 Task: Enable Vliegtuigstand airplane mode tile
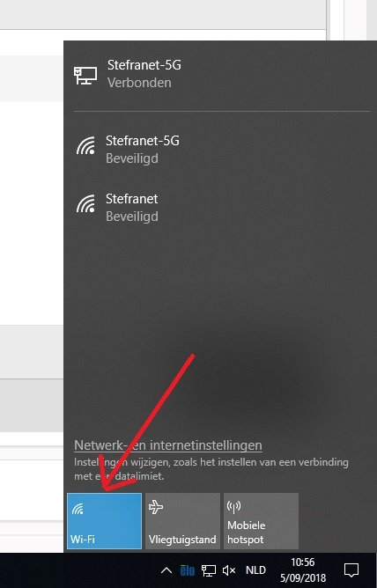pyautogui.click(x=182, y=521)
